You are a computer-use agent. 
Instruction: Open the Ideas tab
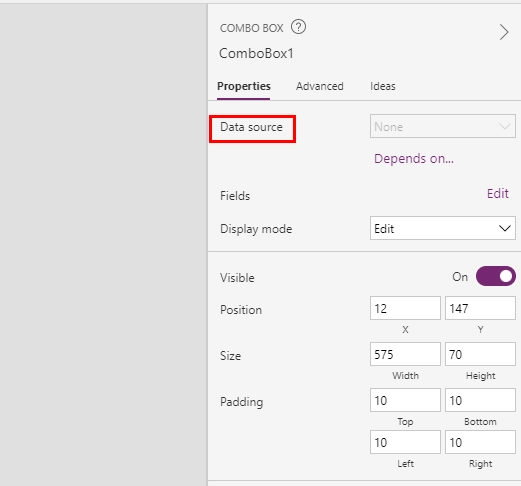click(x=383, y=86)
